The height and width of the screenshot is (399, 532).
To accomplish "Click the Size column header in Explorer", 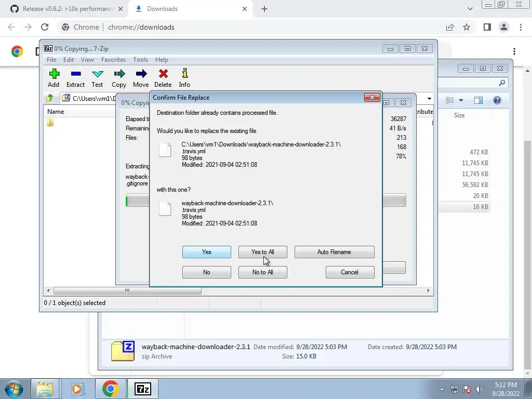I will tap(459, 115).
